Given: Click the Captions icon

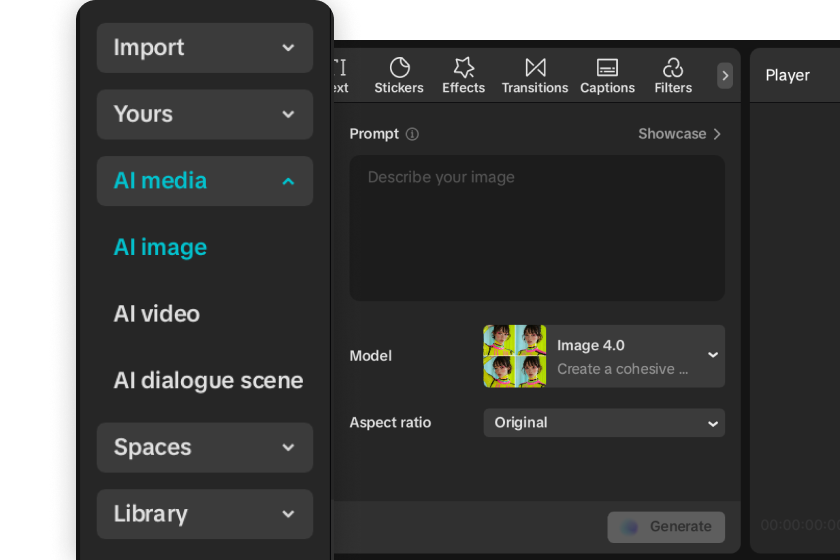Looking at the screenshot, I should (607, 68).
